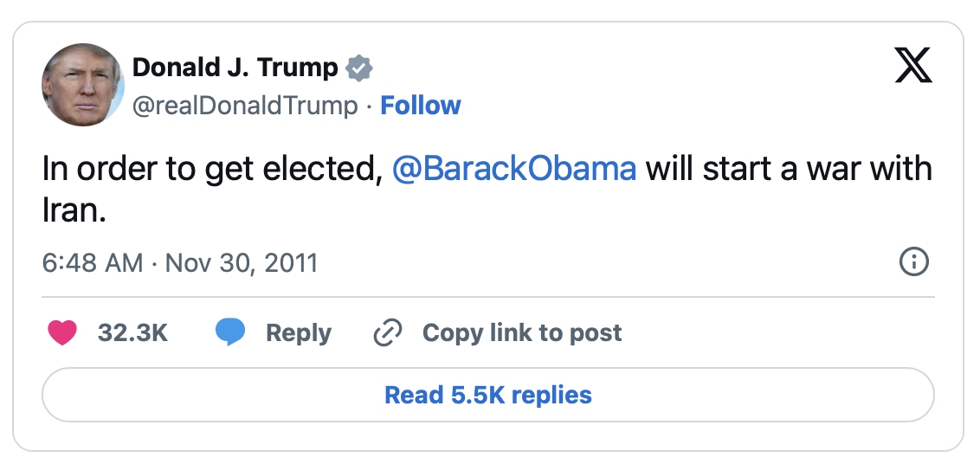Click the "Copy link to post" text
Image resolution: width=980 pixels, height=464 pixels.
pos(522,332)
